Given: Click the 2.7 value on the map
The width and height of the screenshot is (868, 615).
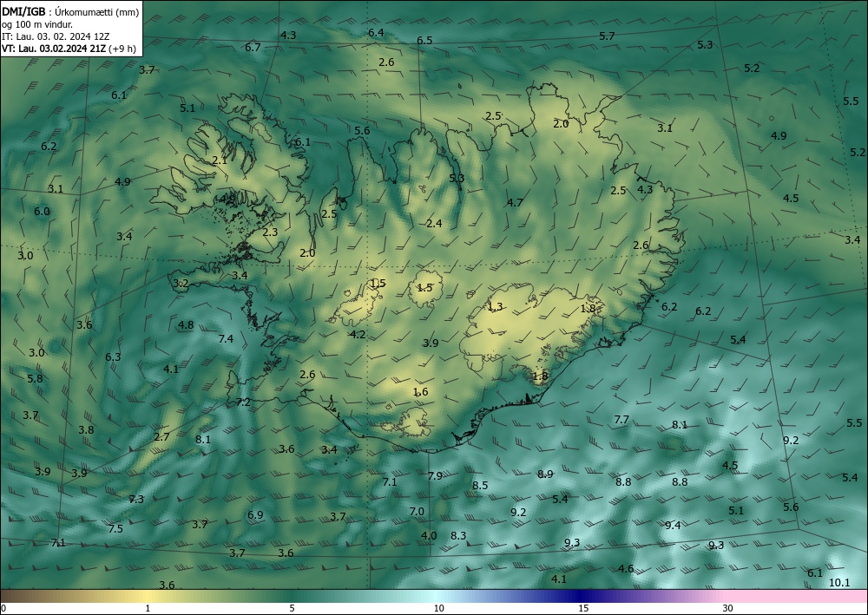Looking at the screenshot, I should point(161,437).
